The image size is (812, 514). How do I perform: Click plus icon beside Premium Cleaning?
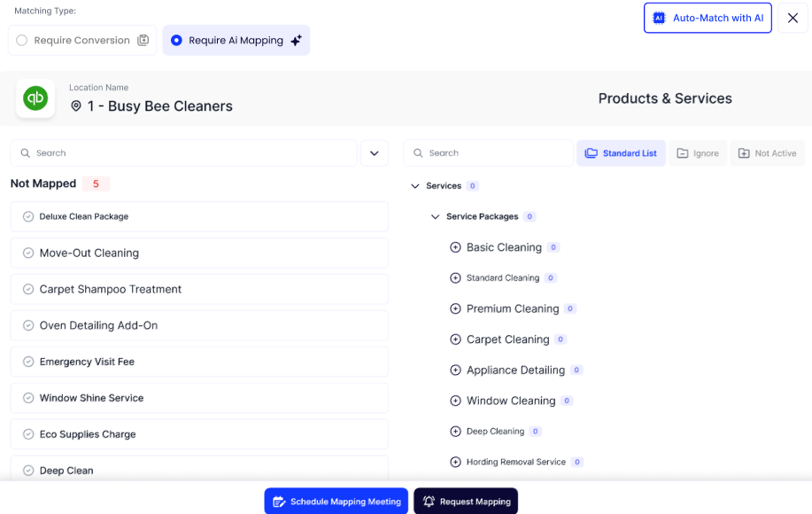coord(456,309)
